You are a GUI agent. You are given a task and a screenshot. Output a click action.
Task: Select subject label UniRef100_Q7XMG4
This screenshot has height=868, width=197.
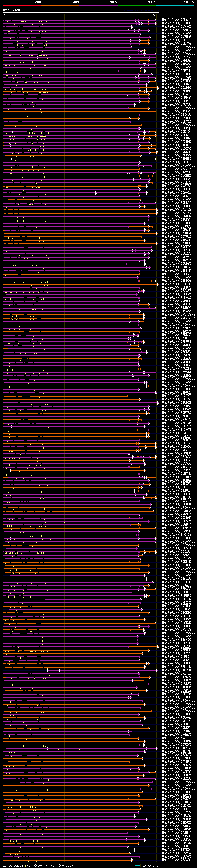177,233
